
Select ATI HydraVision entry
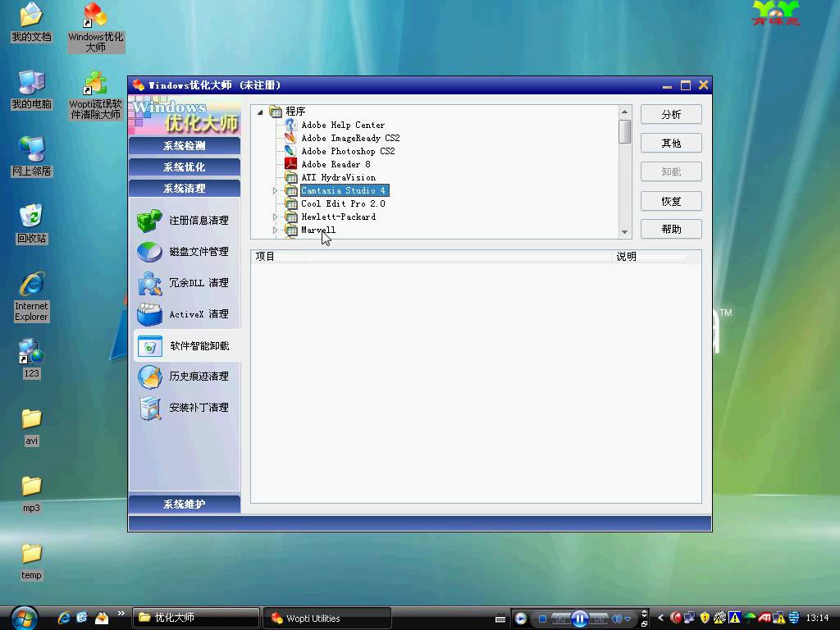click(338, 178)
